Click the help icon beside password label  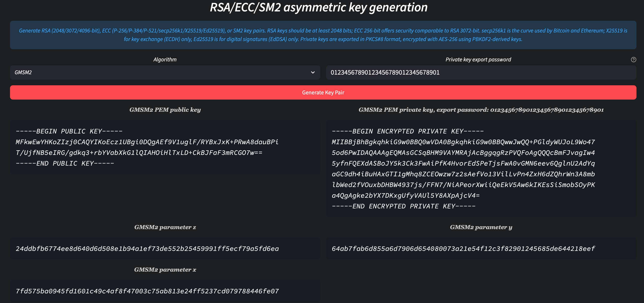(633, 59)
